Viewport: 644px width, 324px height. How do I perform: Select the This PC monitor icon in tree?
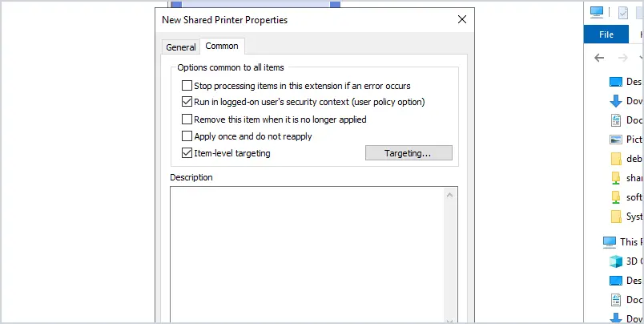(x=610, y=241)
